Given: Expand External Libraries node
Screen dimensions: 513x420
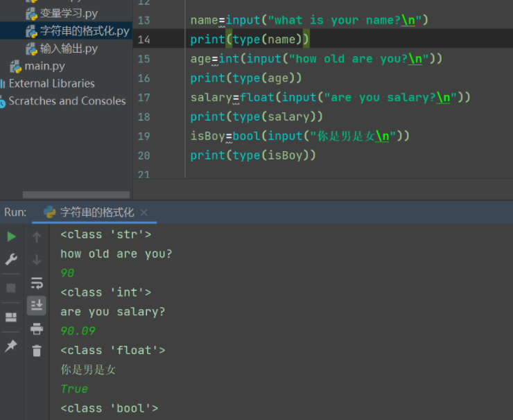Looking at the screenshot, I should [52, 83].
